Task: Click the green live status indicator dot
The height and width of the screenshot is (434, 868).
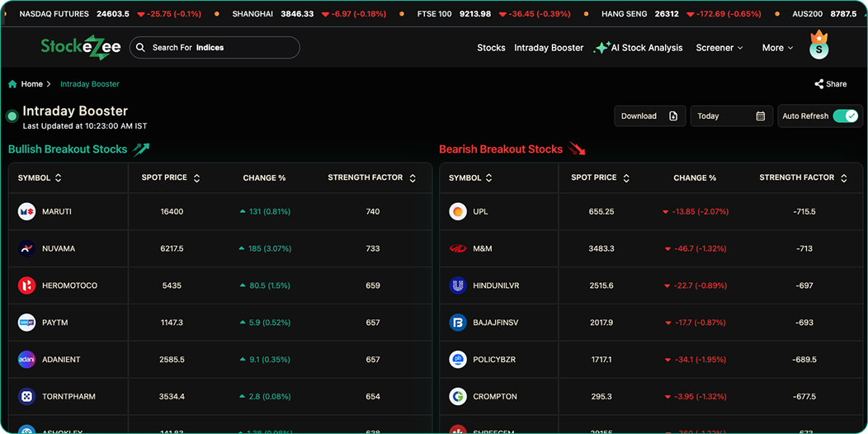Action: pyautogui.click(x=12, y=116)
